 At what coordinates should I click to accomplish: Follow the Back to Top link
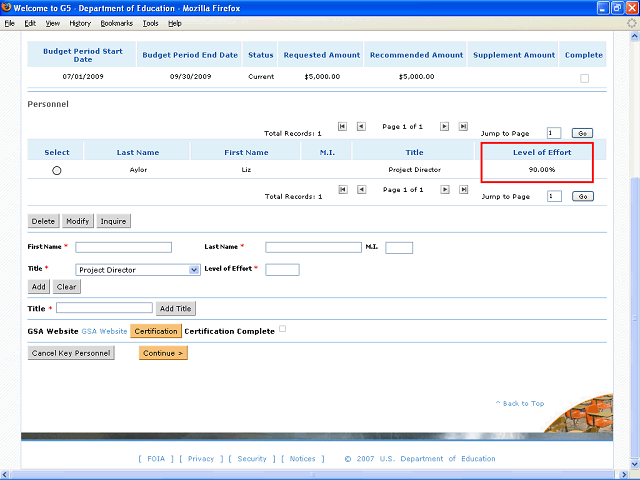coord(520,404)
